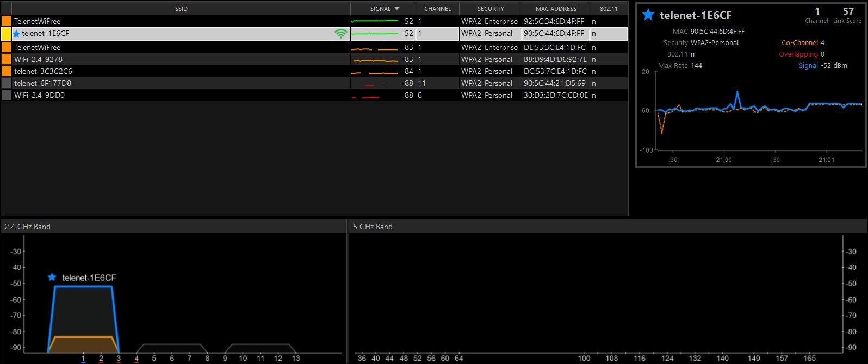Click the telenet-1E6CF title in details panel
Screen dimensions: 868x364
point(696,15)
